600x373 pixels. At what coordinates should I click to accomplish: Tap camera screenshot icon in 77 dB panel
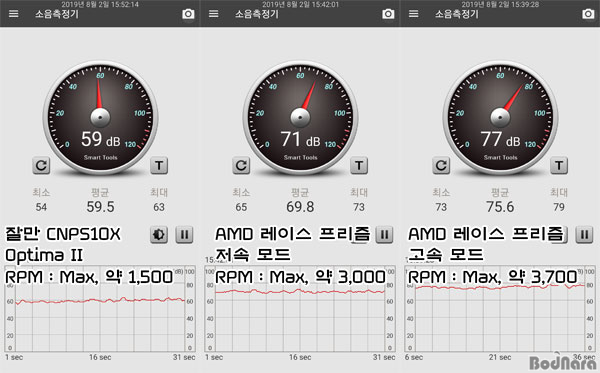click(588, 14)
